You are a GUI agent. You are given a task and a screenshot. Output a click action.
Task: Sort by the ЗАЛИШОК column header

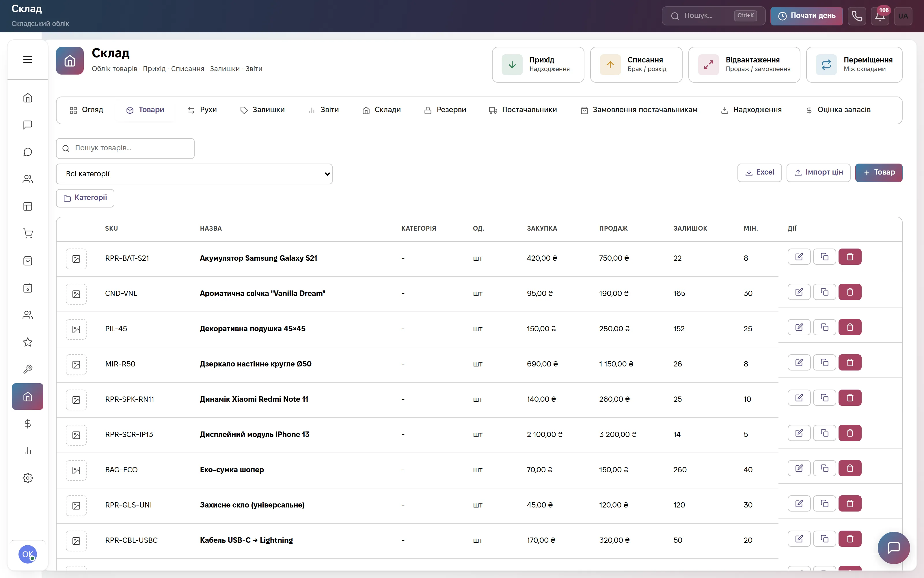pos(690,229)
